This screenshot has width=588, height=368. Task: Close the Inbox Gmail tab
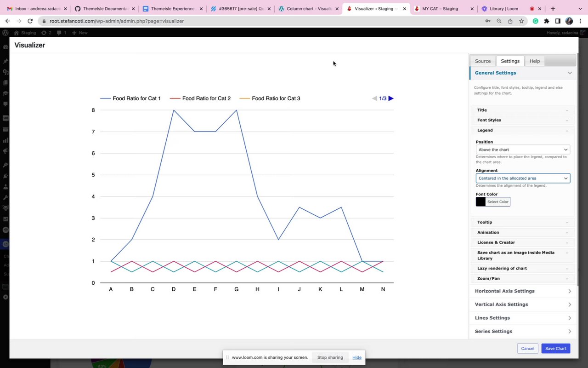click(65, 9)
